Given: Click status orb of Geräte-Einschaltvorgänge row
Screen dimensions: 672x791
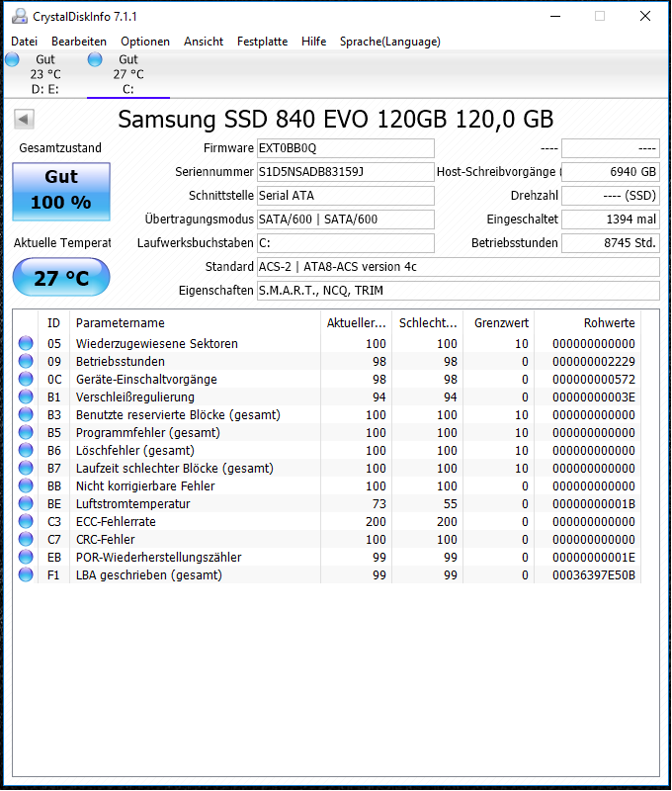Looking at the screenshot, I should (x=26, y=379).
